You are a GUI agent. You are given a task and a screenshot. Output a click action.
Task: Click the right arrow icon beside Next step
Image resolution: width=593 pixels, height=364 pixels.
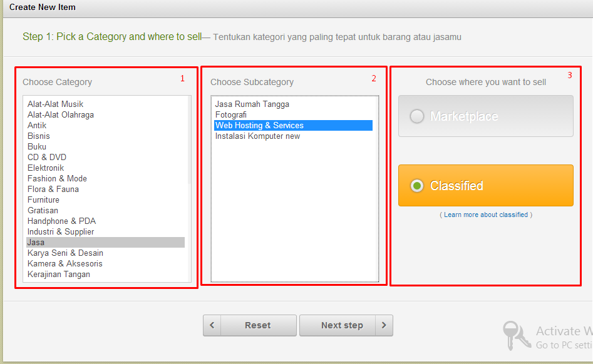click(x=384, y=325)
